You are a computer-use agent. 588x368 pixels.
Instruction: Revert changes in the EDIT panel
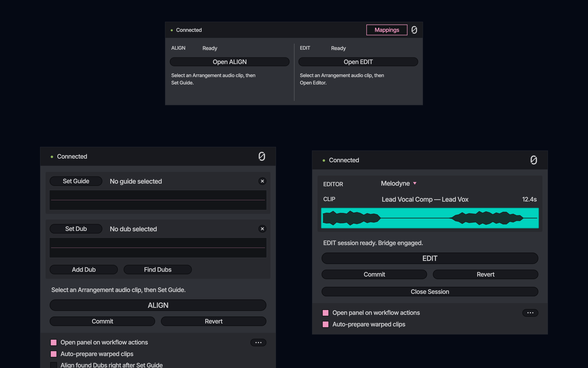click(x=485, y=274)
